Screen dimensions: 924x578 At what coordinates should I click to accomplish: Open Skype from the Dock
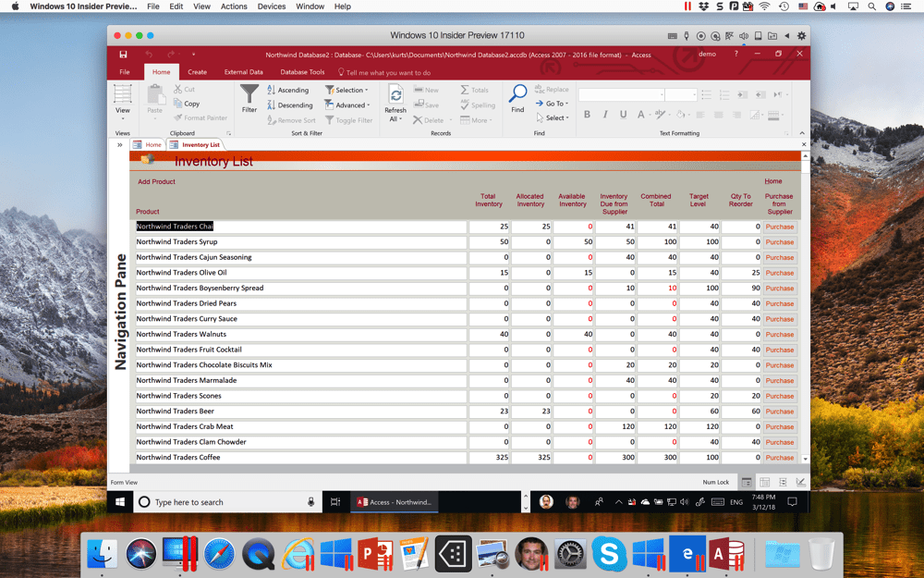(609, 554)
